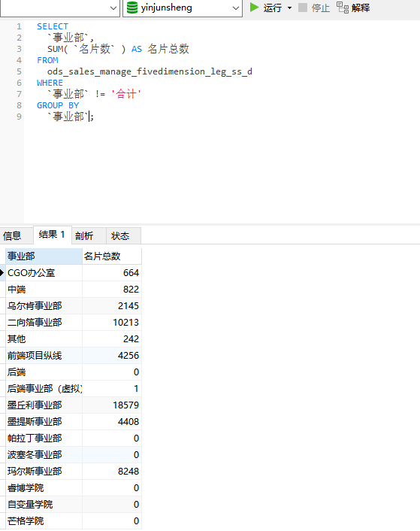Click the green database icon beside yinjunsheng
The width and height of the screenshot is (420, 531).
coord(132,8)
